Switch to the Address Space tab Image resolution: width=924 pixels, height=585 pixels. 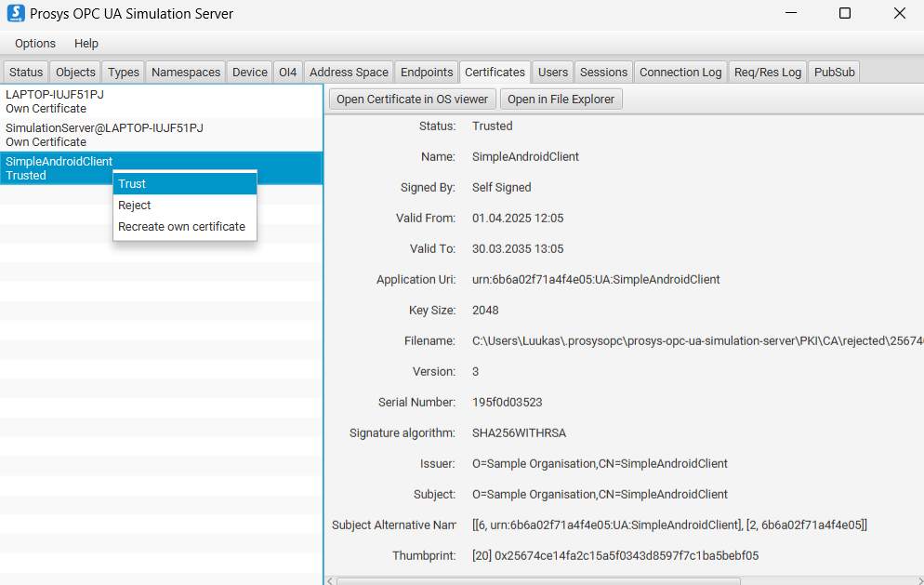[x=349, y=73]
